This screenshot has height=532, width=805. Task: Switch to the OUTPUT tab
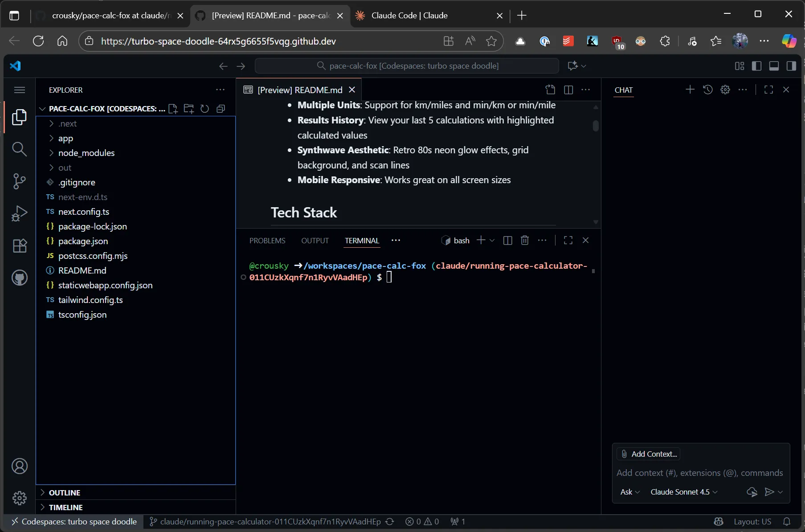pos(315,240)
